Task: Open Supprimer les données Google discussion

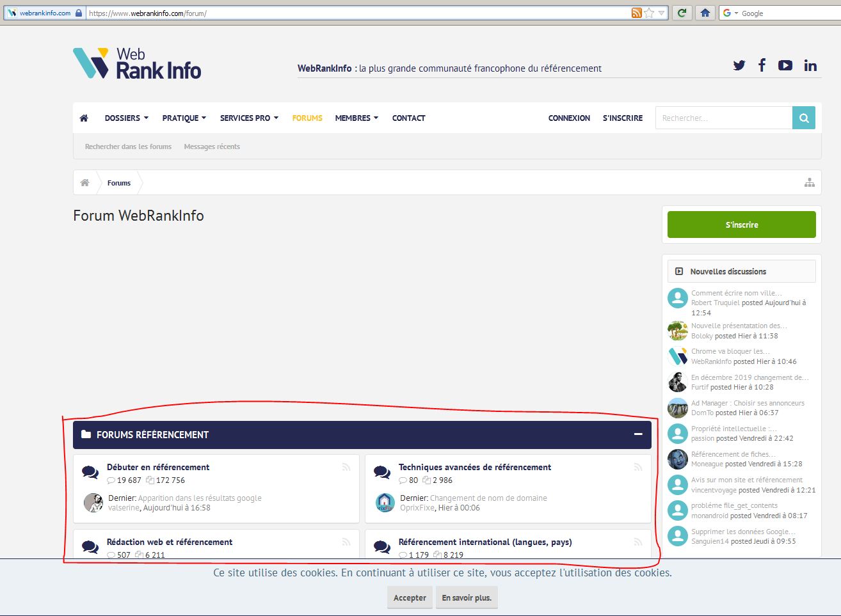Action: pos(743,532)
